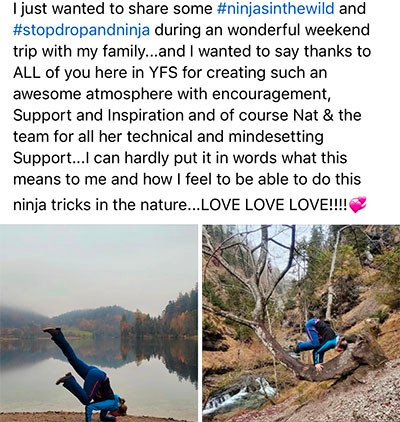Image resolution: width=400 pixels, height=422 pixels.
Task: Click the person balancing on fallen trunk
Action: pos(321,342)
